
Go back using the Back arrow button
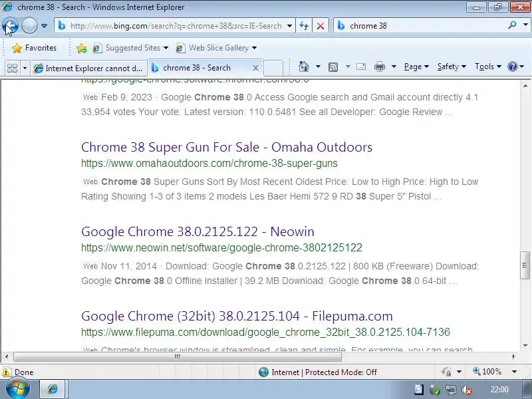tap(10, 26)
